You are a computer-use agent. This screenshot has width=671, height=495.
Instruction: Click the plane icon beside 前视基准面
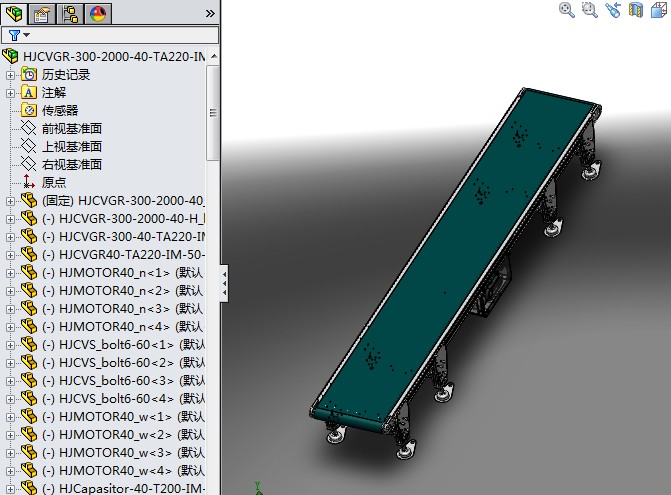pyautogui.click(x=29, y=128)
